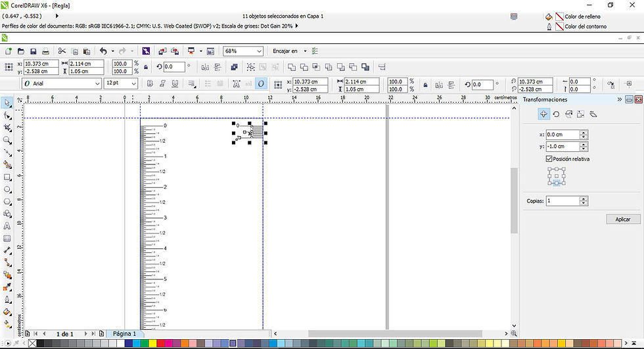
Task: Select the Color Eyedropper tool
Action: [x=7, y=287]
